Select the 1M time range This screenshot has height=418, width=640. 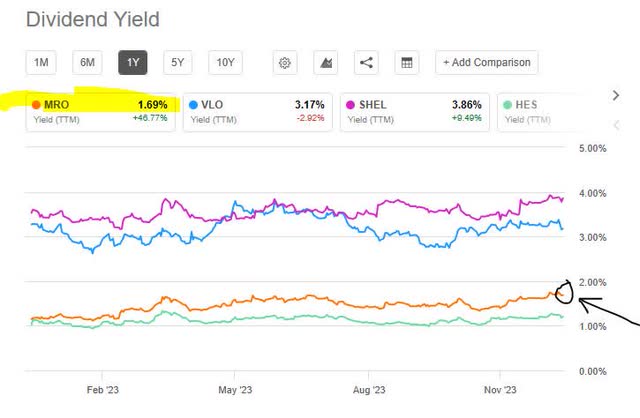click(x=41, y=63)
